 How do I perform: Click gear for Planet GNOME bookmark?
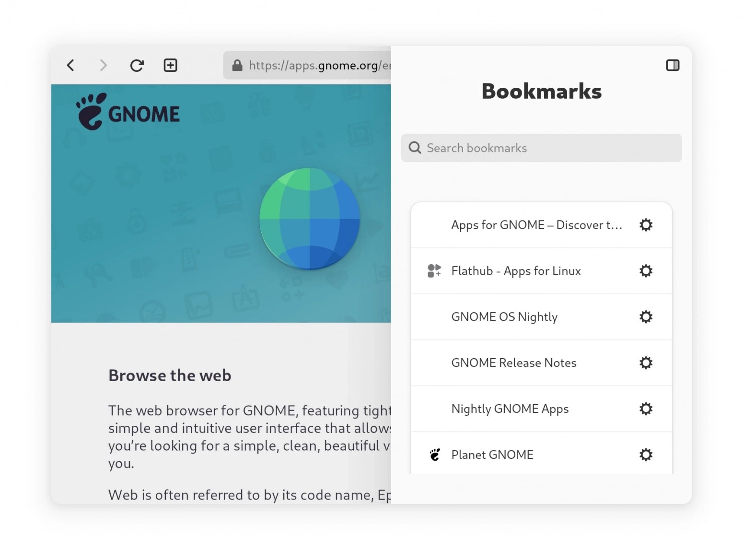tap(646, 455)
